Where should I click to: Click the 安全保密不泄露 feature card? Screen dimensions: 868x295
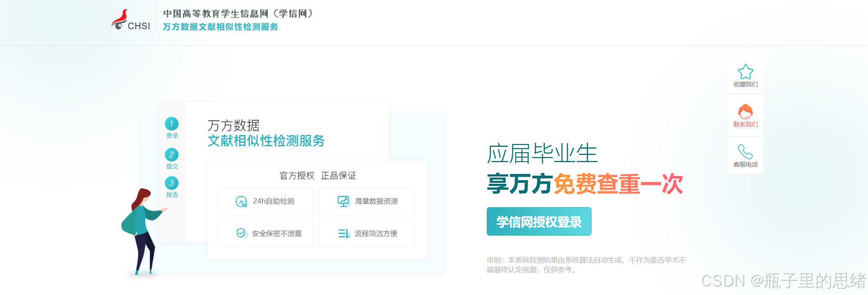266,233
